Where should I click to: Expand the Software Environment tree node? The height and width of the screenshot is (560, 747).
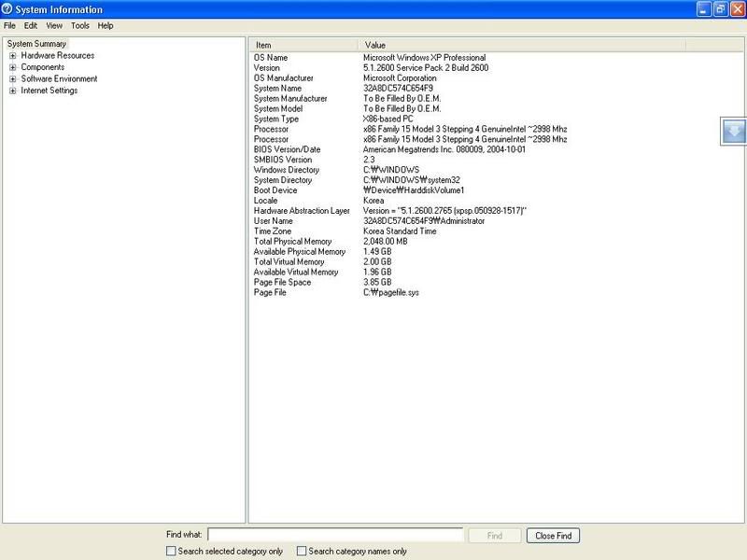[x=12, y=79]
